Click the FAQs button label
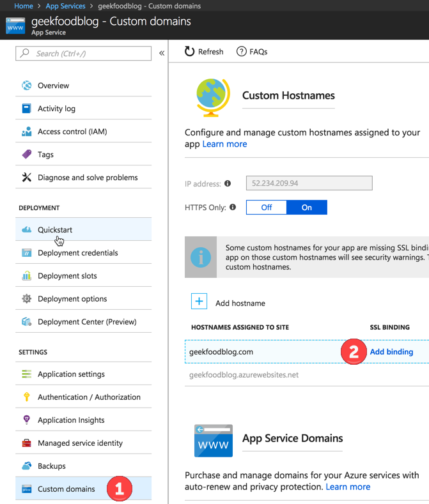 [258, 52]
